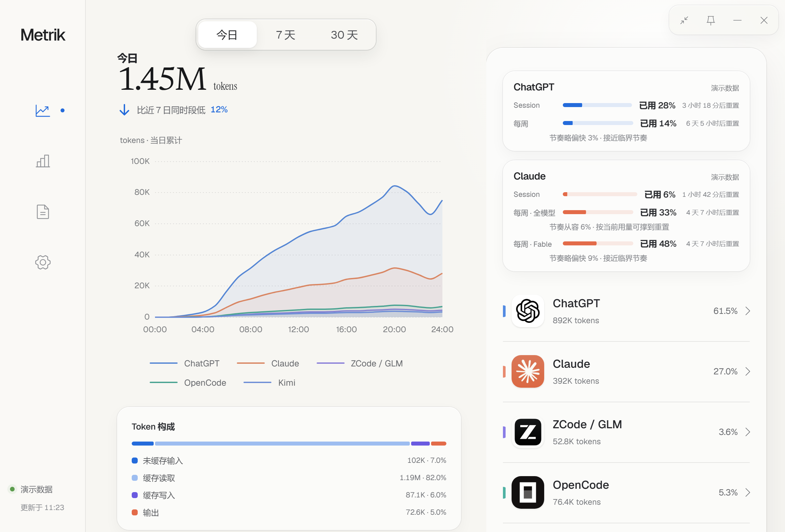This screenshot has width=785, height=532.
Task: Click the ChatGPT Session usage progress bar
Action: (x=597, y=105)
